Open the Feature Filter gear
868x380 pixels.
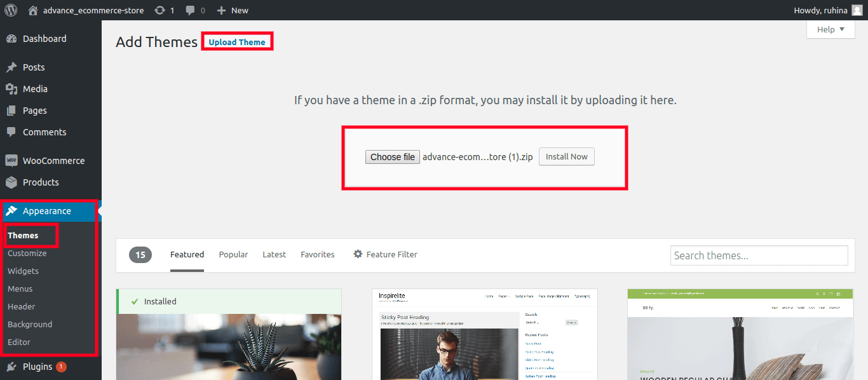[358, 254]
